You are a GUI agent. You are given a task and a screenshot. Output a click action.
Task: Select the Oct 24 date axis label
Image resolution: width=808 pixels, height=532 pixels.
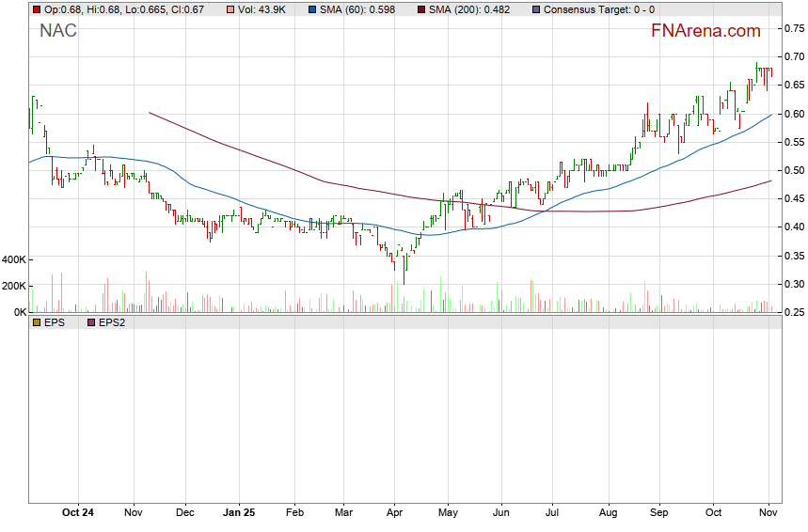coord(78,513)
